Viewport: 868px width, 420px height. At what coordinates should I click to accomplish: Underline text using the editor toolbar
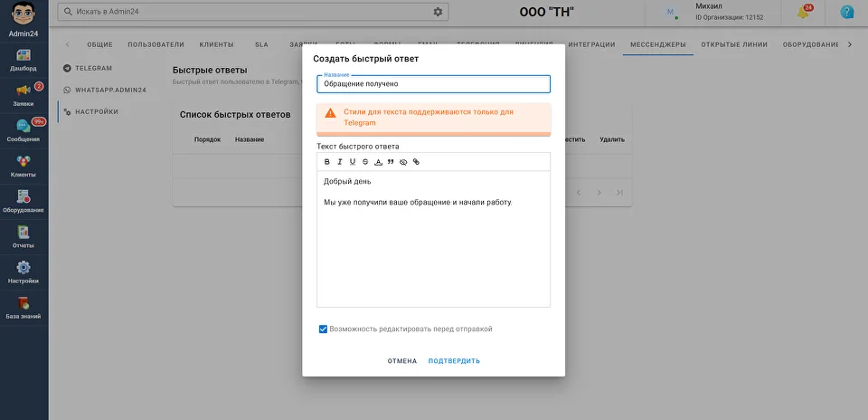(x=353, y=162)
